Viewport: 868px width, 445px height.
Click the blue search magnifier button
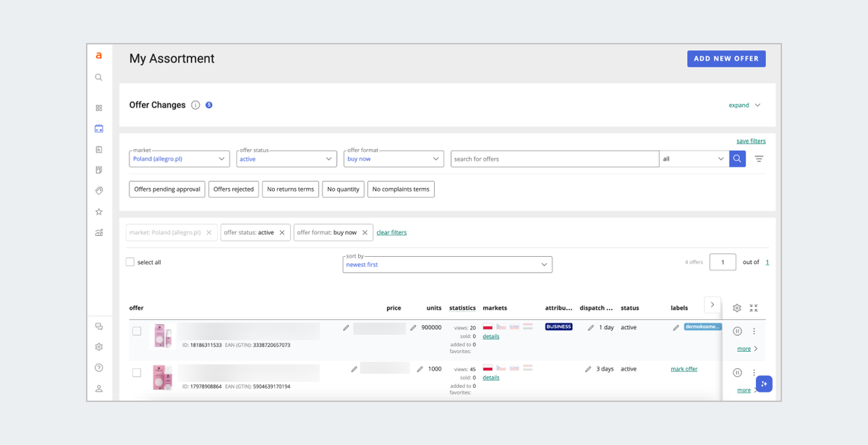737,158
